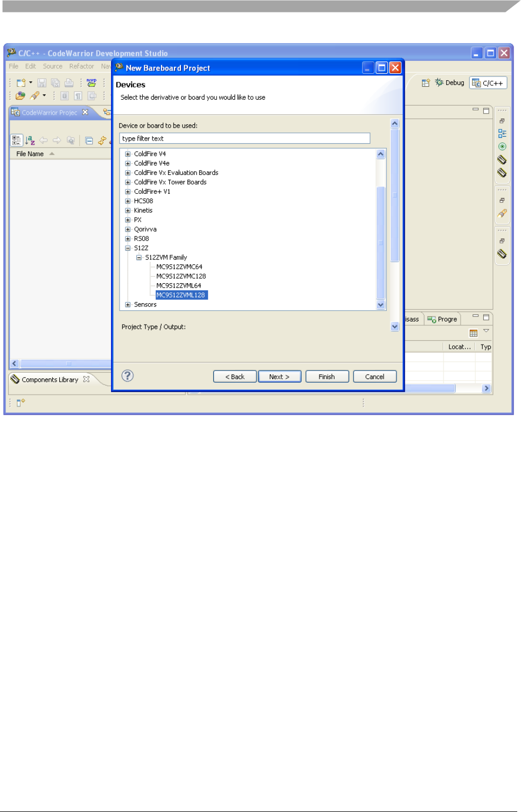Expand the Kinetis tree node
This screenshot has height=812, width=521.
click(128, 211)
